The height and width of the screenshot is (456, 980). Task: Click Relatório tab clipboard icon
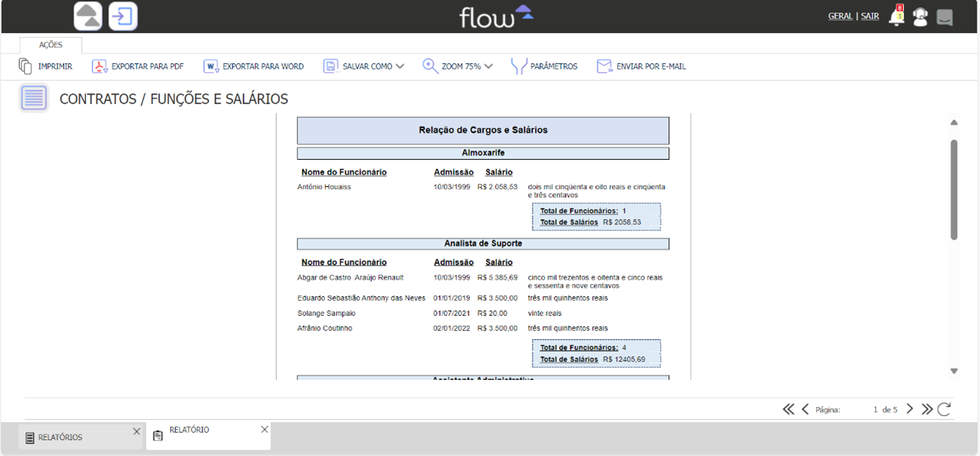click(158, 436)
